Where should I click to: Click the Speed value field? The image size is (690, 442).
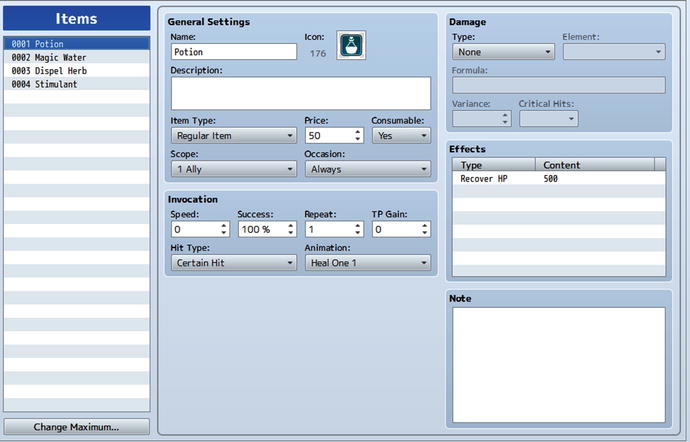click(195, 229)
